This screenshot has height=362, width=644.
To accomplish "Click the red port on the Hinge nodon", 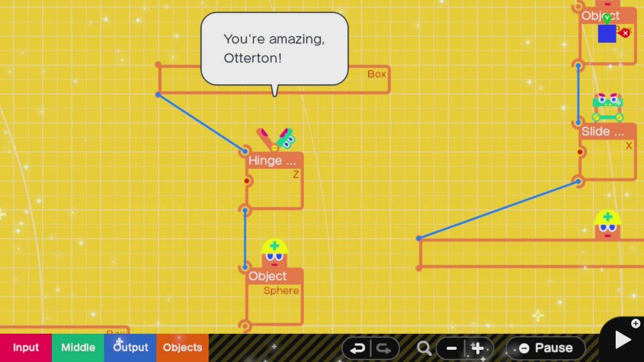I will (247, 180).
